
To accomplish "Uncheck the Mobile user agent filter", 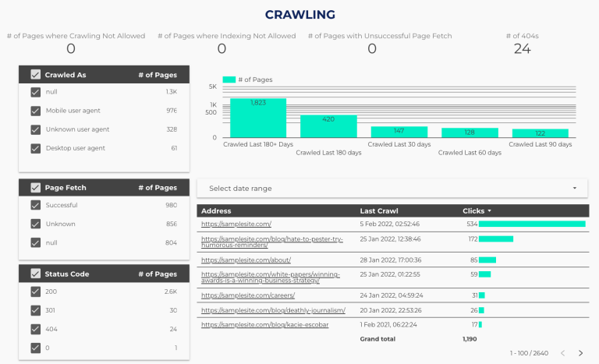I will 35,111.
